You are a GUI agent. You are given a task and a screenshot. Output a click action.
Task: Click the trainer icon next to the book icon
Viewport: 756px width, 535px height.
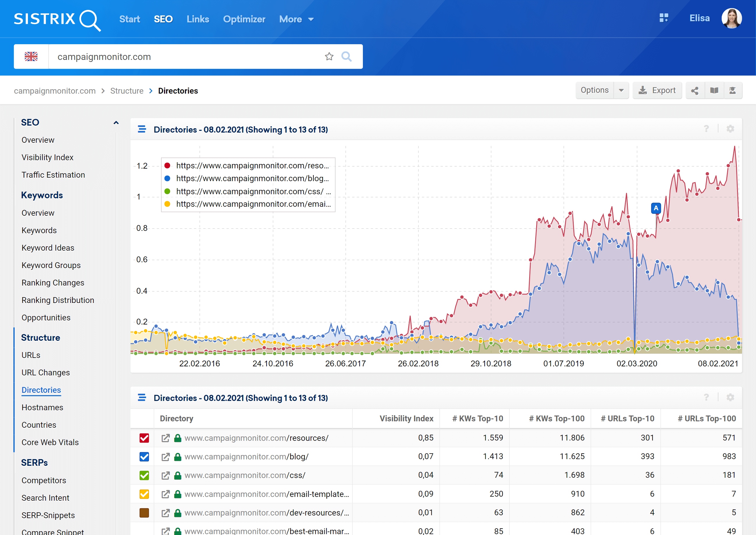click(733, 91)
